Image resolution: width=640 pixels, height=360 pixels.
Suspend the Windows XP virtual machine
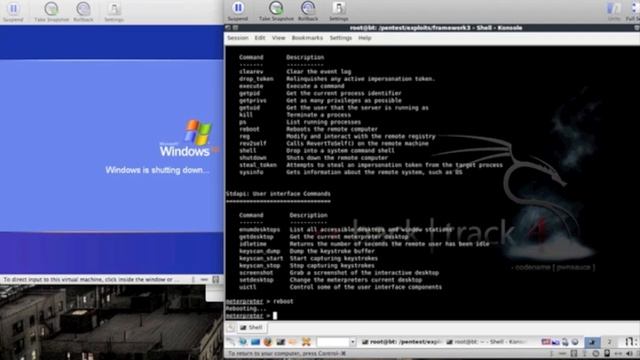tap(13, 11)
